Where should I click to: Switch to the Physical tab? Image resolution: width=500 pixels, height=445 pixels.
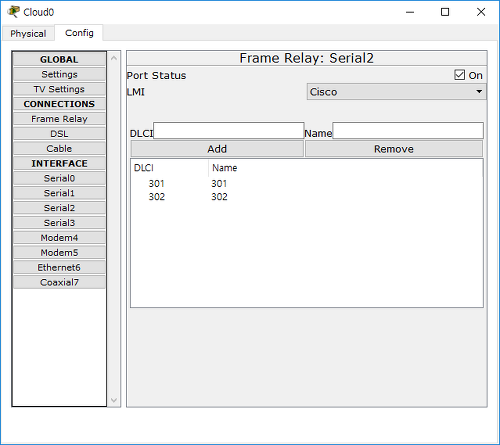pos(28,34)
